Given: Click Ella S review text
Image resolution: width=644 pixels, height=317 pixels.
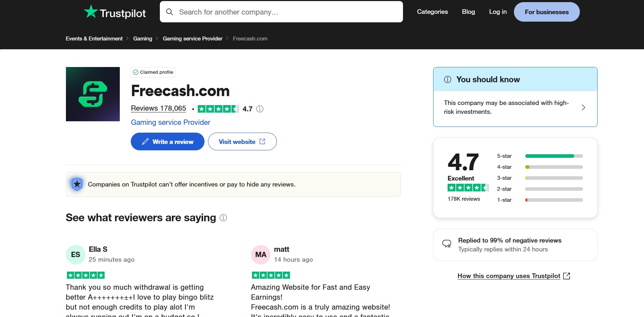Looking at the screenshot, I should point(140,300).
